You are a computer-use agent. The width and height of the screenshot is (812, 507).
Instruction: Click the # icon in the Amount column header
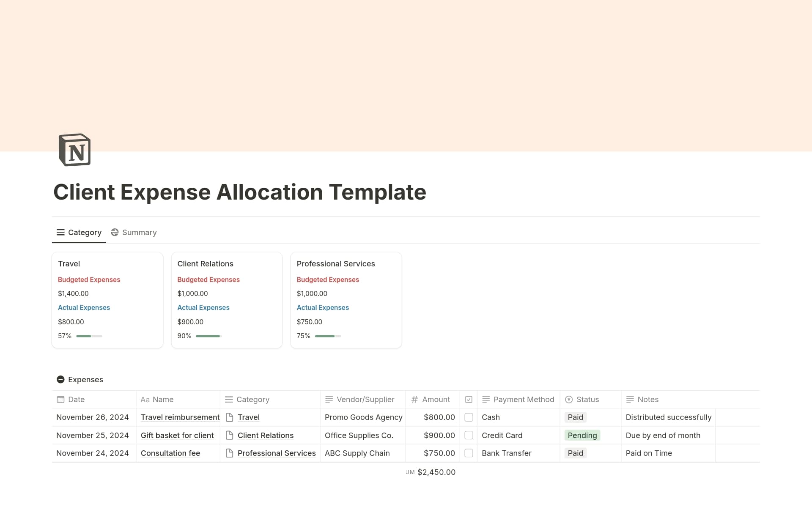coord(414,399)
